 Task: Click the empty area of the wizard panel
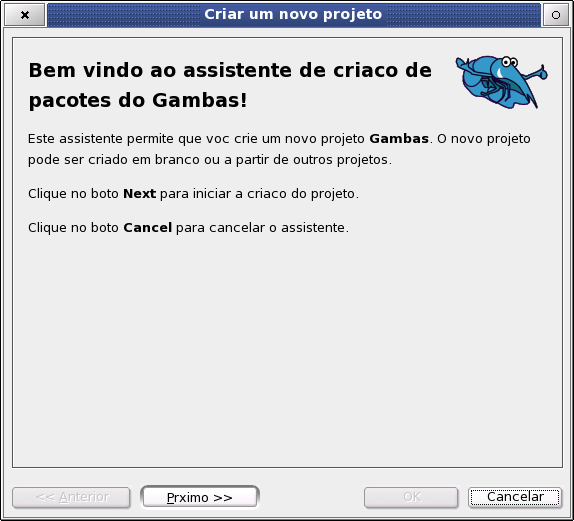(287, 348)
